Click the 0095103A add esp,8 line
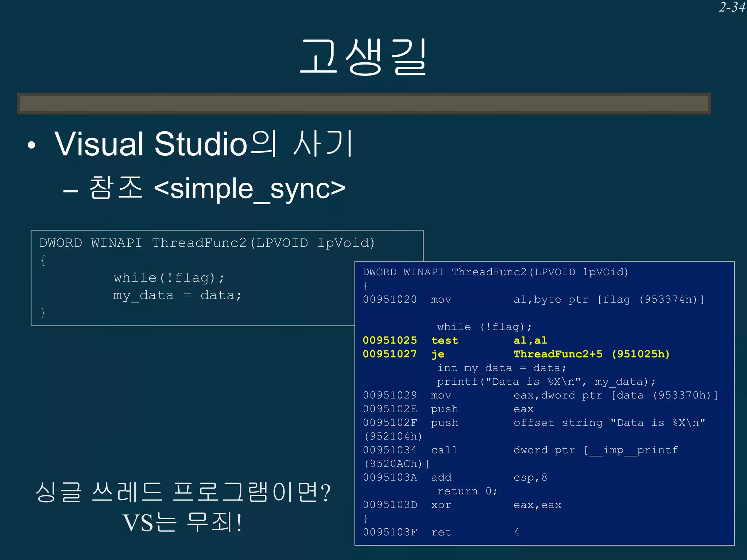 (x=455, y=478)
